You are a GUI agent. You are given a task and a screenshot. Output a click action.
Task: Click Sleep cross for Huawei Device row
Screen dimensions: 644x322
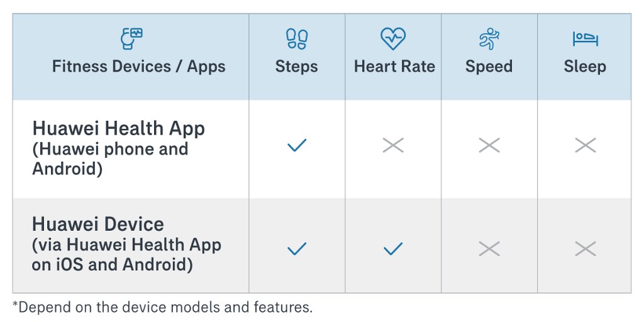click(x=586, y=249)
